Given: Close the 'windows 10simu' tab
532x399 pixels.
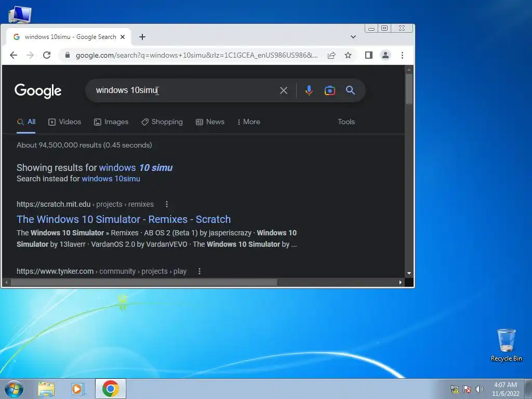Looking at the screenshot, I should [123, 37].
